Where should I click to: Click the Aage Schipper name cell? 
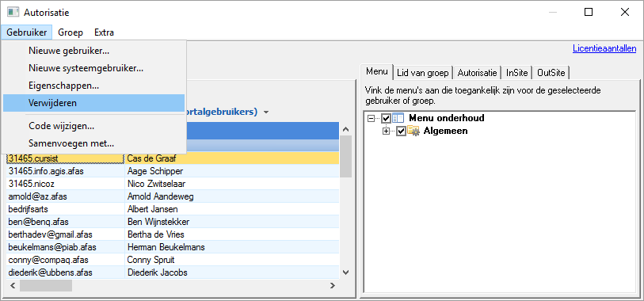coord(232,171)
